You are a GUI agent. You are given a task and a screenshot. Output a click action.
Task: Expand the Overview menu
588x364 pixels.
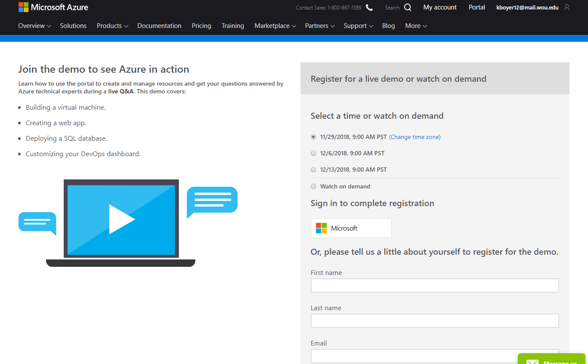34,26
